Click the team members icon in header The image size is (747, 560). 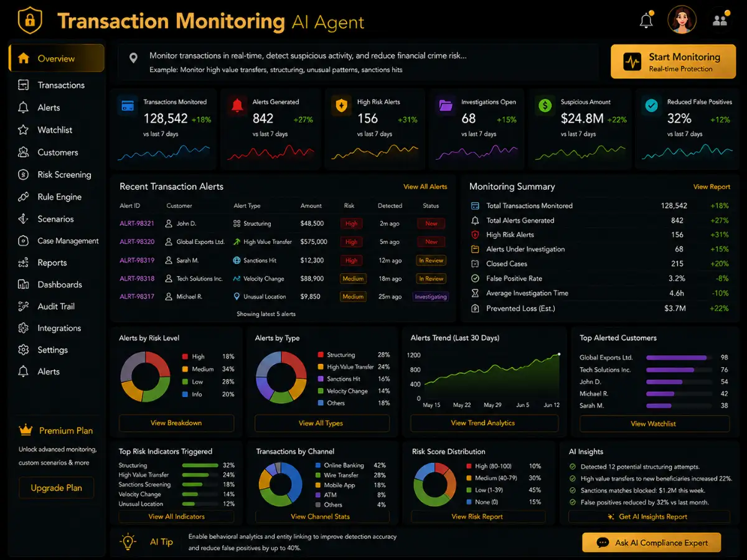click(720, 21)
